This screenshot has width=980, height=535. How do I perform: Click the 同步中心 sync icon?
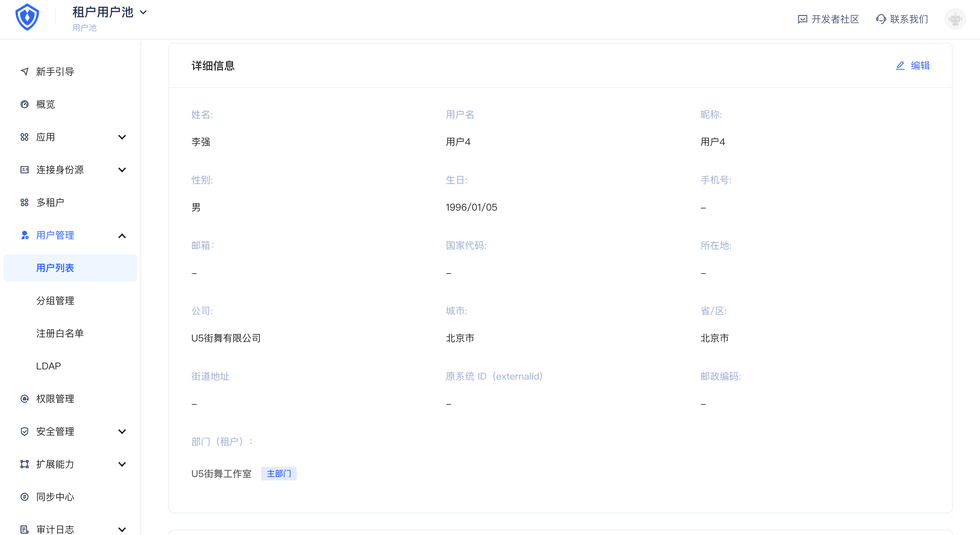(x=25, y=496)
